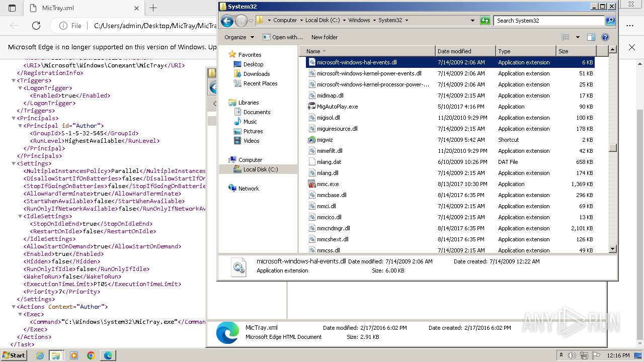Click the Favorites star icon
Screen dimensions: 644x362
click(x=232, y=54)
